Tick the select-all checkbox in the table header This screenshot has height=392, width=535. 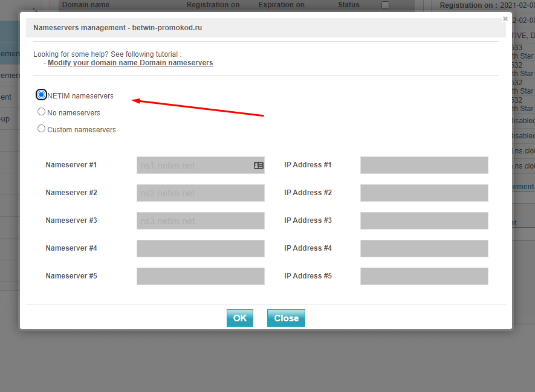386,5
